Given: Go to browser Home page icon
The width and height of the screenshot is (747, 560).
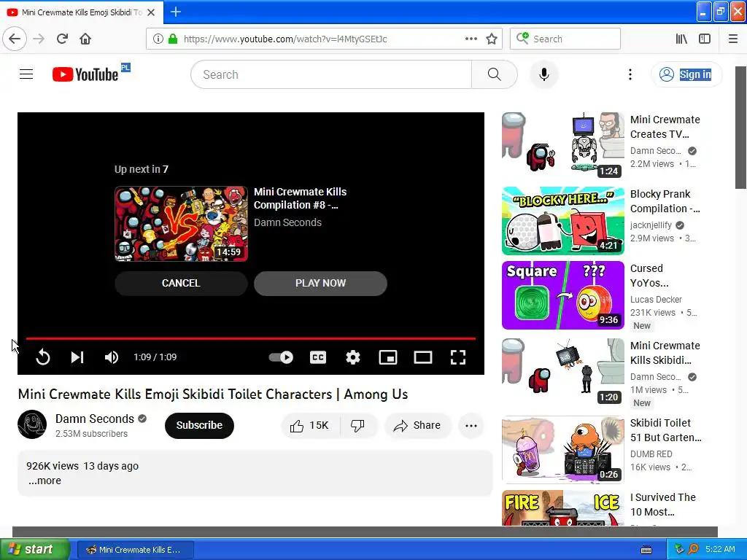Looking at the screenshot, I should click(x=85, y=39).
